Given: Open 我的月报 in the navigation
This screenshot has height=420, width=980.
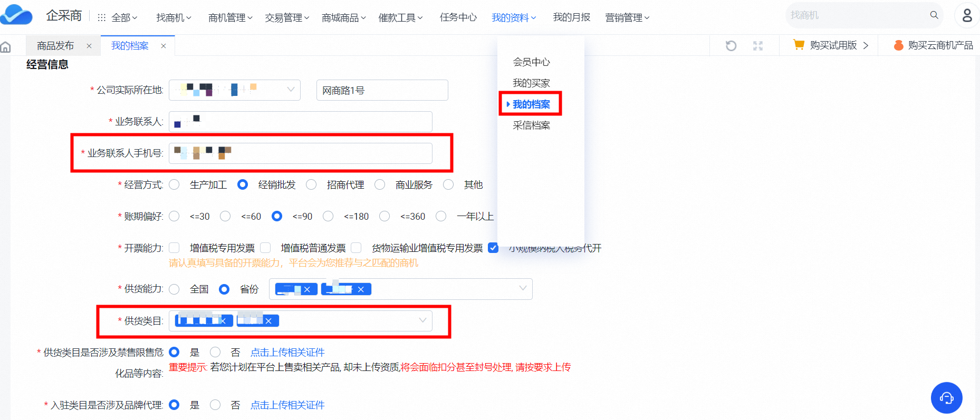Looking at the screenshot, I should click(x=572, y=17).
